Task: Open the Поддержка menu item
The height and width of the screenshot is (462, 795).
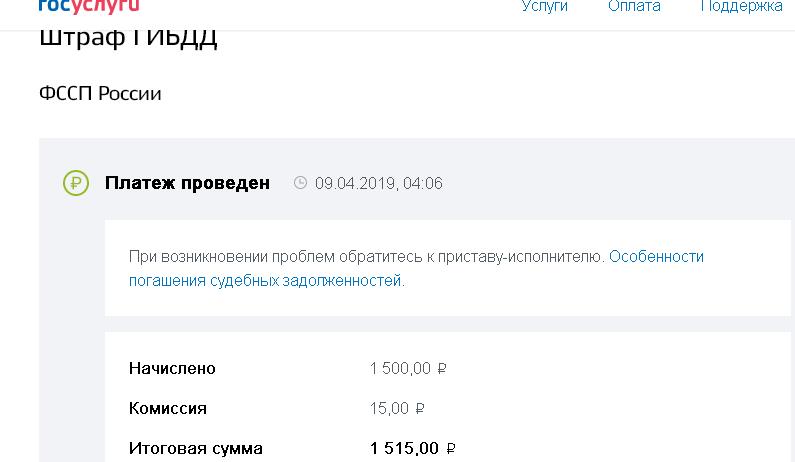Action: click(741, 6)
